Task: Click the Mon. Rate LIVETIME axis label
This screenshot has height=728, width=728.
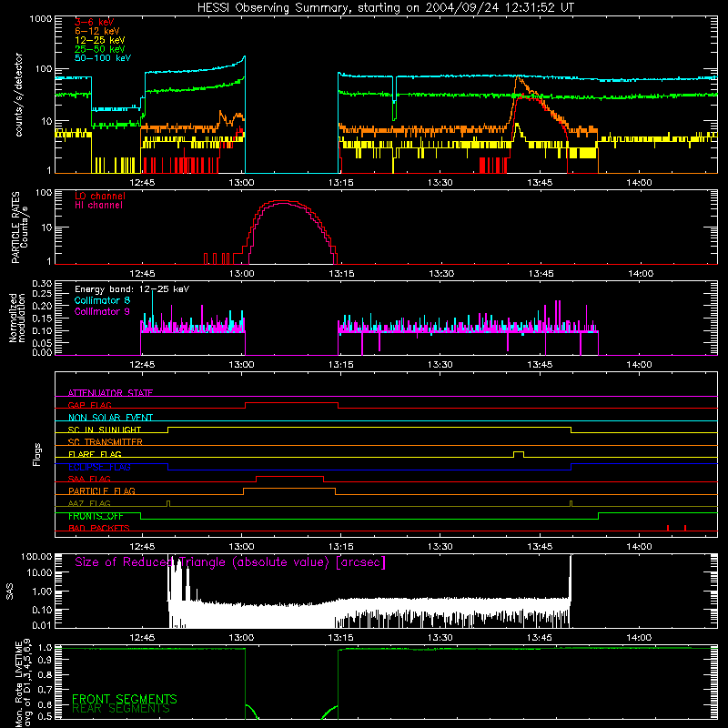Action: [23, 683]
